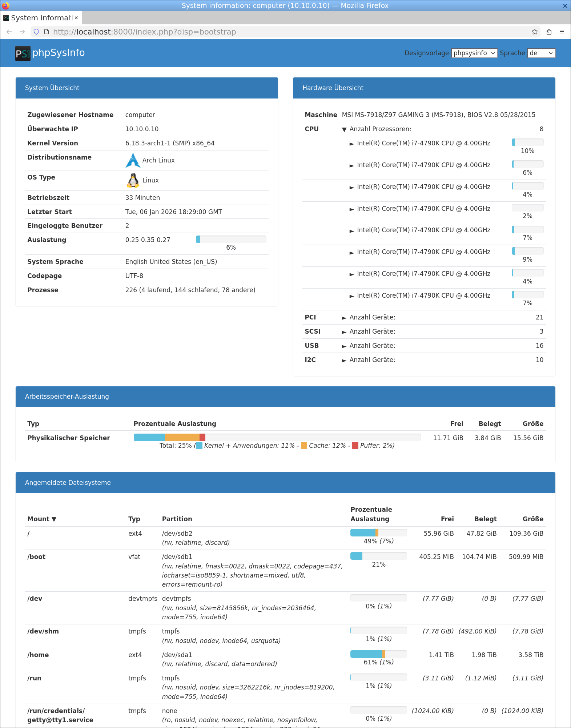Collapse the Anzahl Prozessoren CPU list
This screenshot has height=728, width=571.
click(x=344, y=129)
